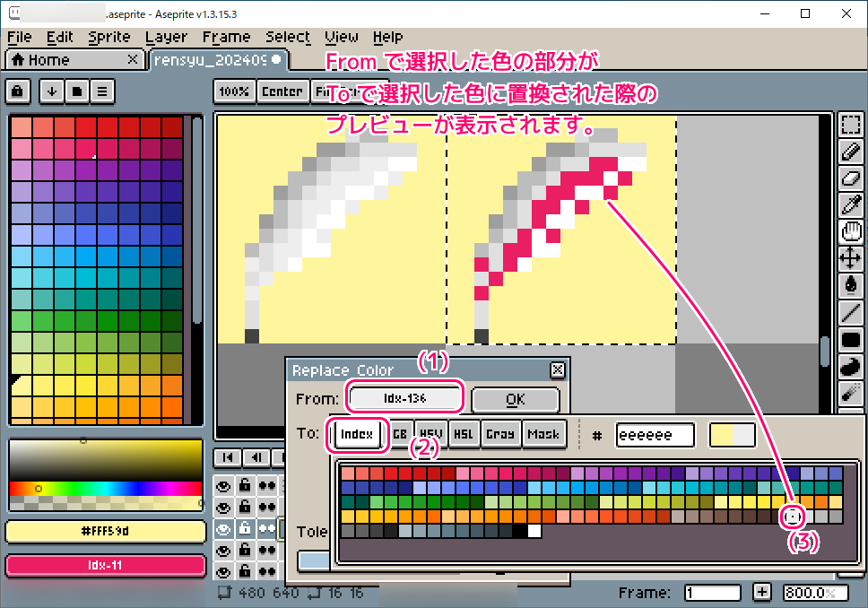Center the canvas with the Center button
The image size is (868, 608).
[x=282, y=91]
